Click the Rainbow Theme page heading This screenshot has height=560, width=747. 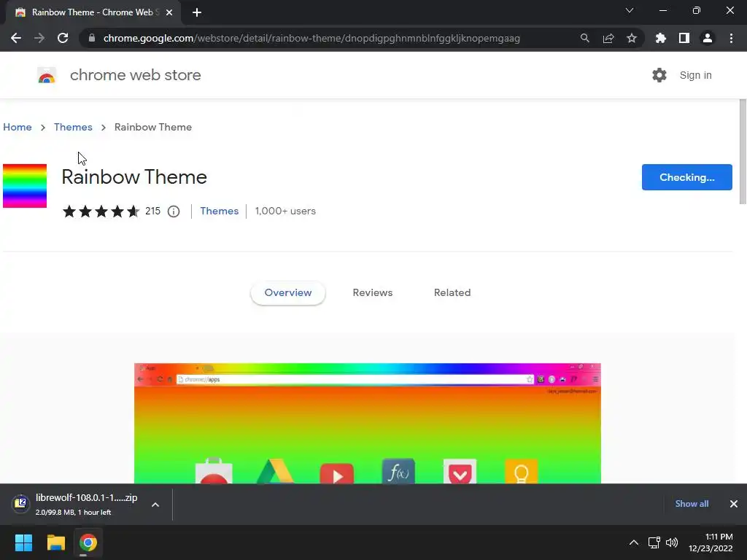tap(134, 177)
